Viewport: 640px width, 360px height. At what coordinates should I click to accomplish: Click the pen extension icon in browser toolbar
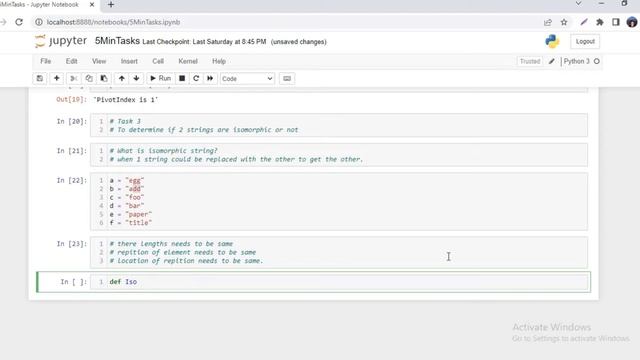click(584, 22)
